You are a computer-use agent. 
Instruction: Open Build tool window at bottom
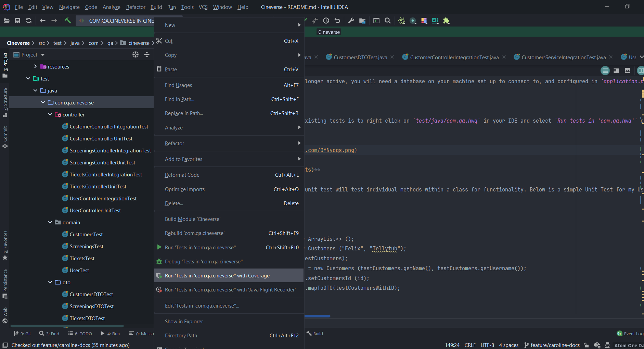coord(315,334)
